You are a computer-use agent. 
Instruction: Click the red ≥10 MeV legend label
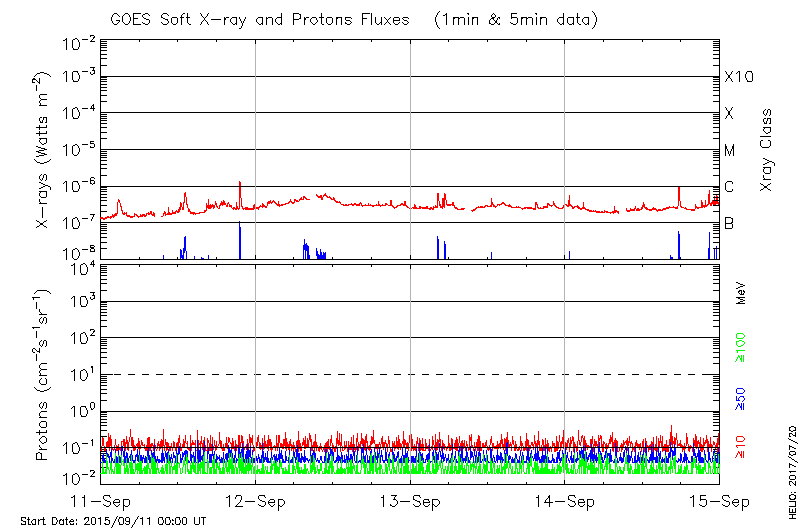tap(742, 447)
